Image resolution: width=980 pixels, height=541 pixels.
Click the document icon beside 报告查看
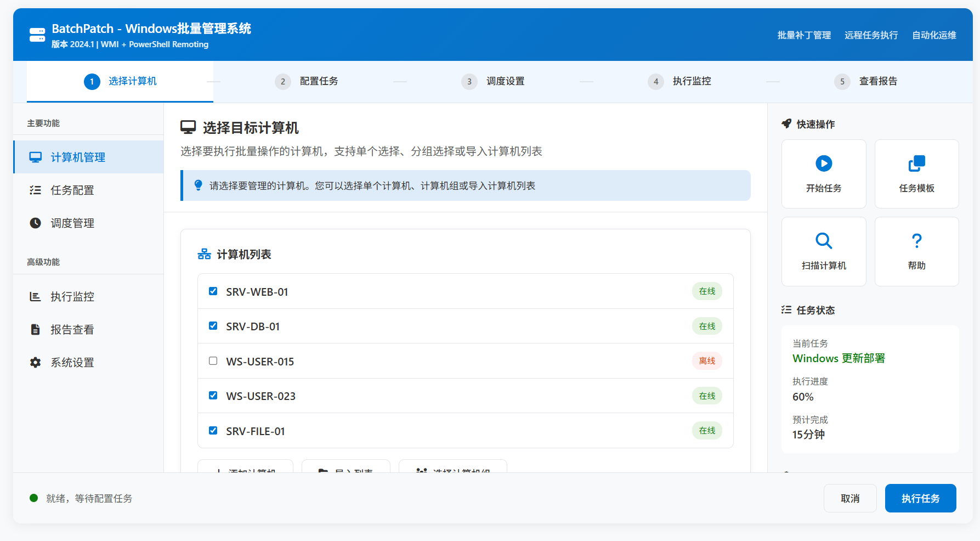point(36,330)
